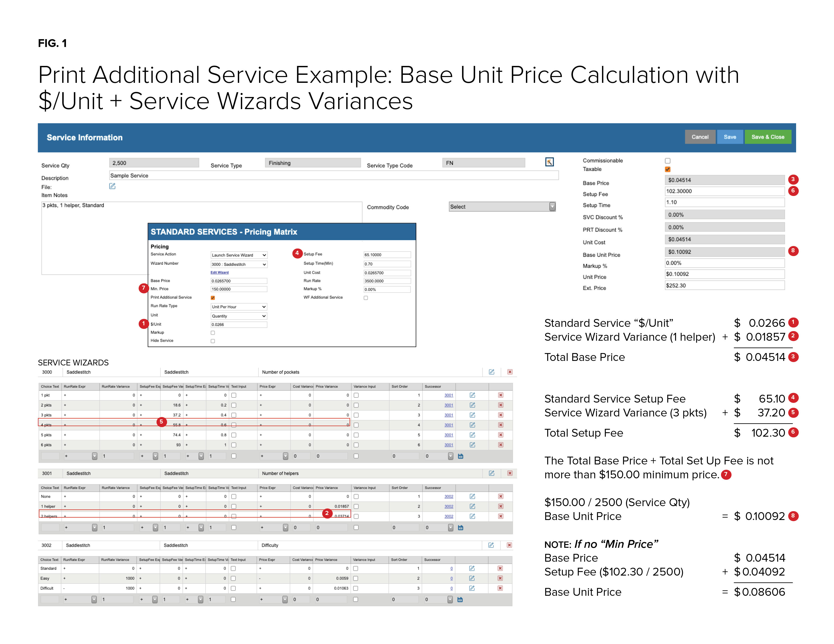
Task: Click the green Save & Close button
Action: point(768,137)
